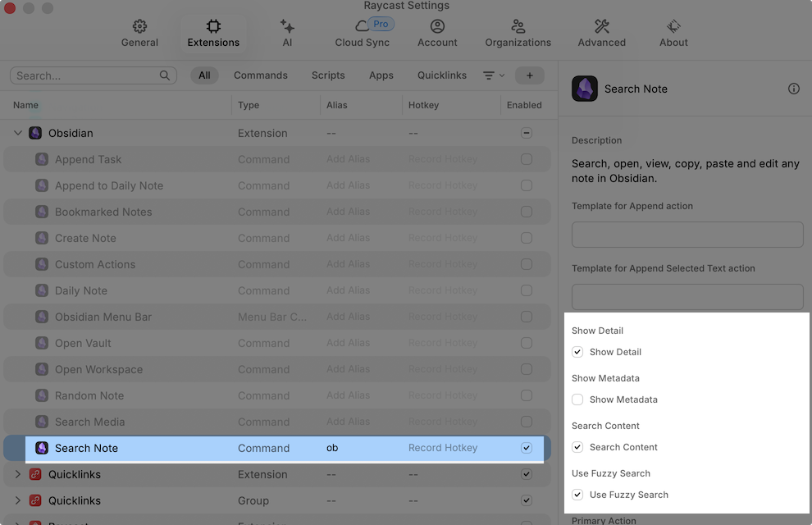
Task: Open the Advanced settings tab
Action: (x=601, y=34)
